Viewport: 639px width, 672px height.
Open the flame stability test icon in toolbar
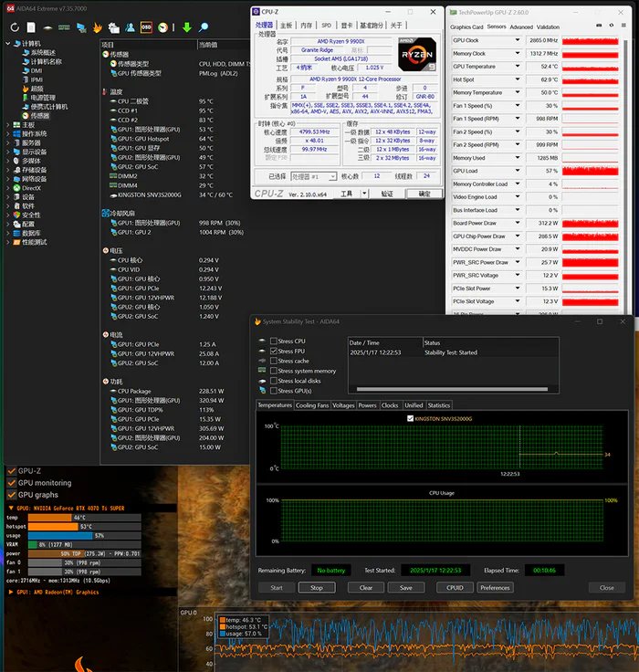98,28
